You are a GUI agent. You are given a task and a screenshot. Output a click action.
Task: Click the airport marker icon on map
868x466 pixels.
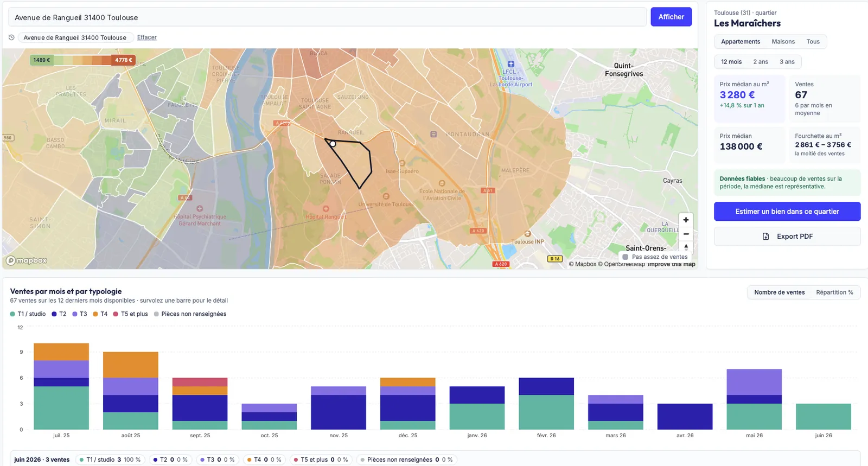[510, 64]
